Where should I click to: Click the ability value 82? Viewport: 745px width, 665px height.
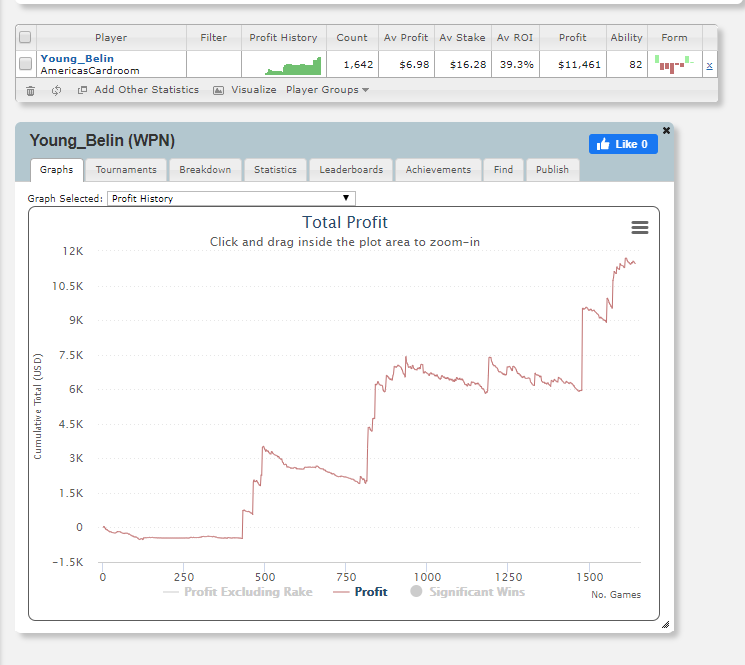click(636, 65)
